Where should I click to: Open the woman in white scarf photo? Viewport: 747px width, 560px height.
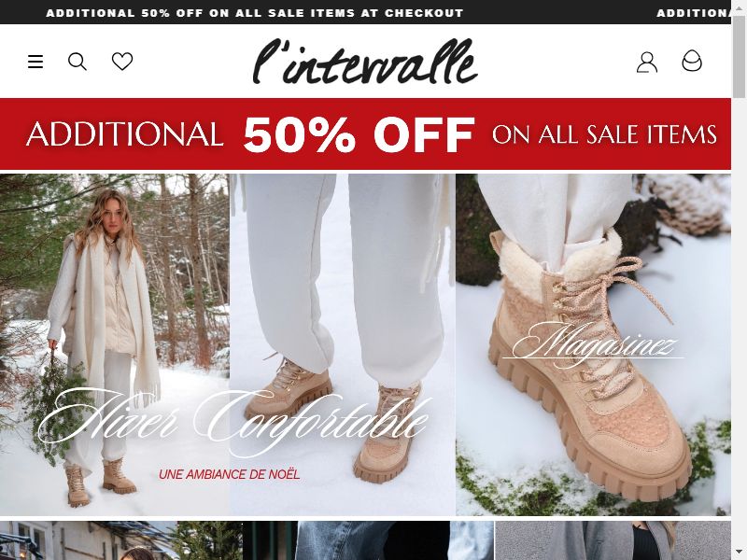[114, 344]
